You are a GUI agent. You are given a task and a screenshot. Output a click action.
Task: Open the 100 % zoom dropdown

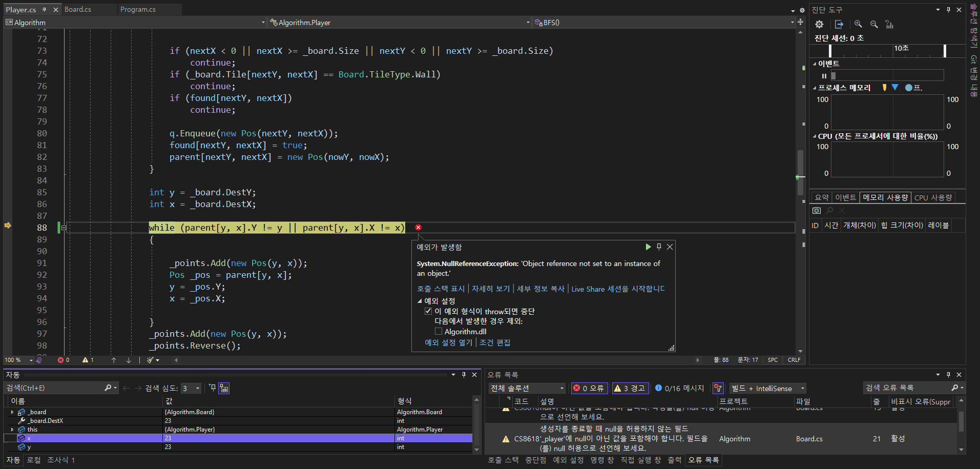31,360
